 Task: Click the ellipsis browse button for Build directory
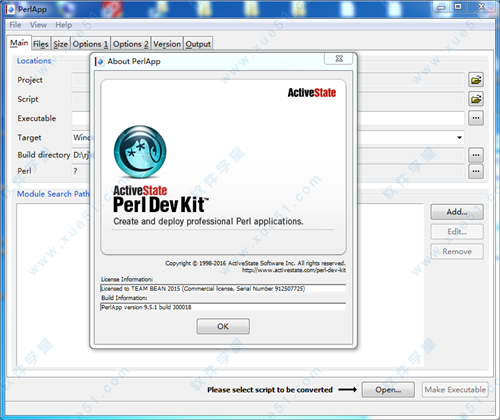point(476,155)
